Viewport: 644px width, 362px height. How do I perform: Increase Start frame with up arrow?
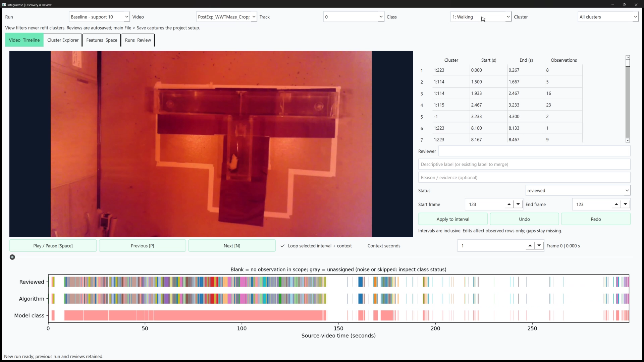click(x=509, y=204)
